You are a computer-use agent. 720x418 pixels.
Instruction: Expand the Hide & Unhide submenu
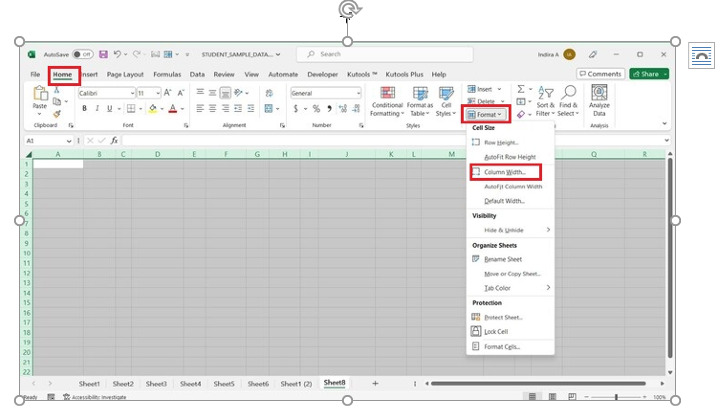(548, 230)
